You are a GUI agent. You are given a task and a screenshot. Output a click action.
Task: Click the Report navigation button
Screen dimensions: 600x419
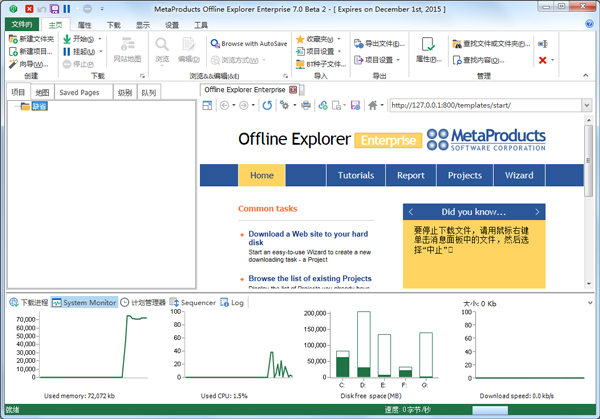(x=411, y=175)
